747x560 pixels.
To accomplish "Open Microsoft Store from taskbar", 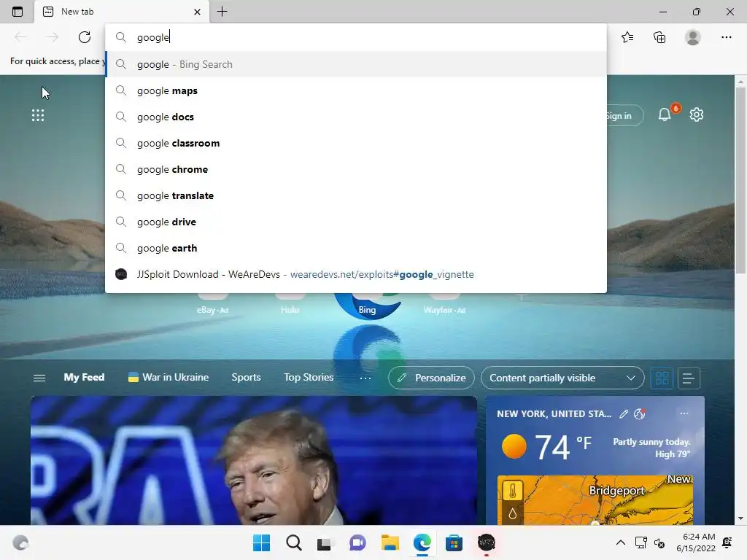I will [x=454, y=542].
